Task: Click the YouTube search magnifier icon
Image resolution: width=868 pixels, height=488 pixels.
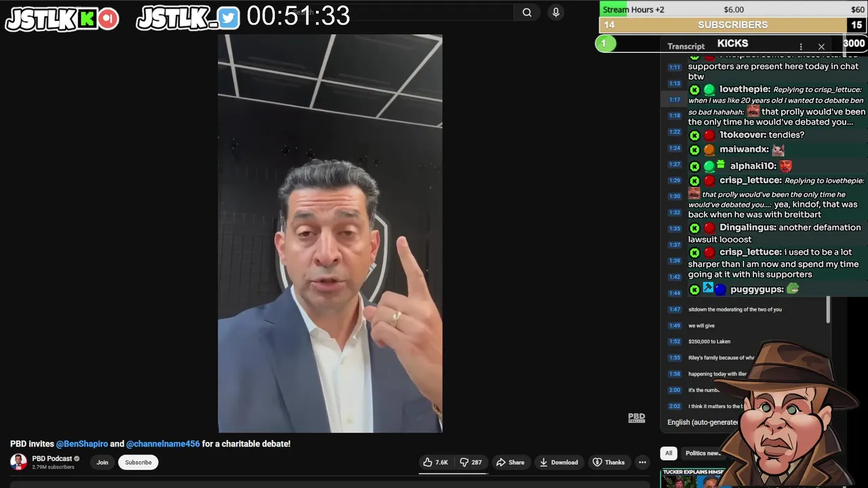Action: 527,12
